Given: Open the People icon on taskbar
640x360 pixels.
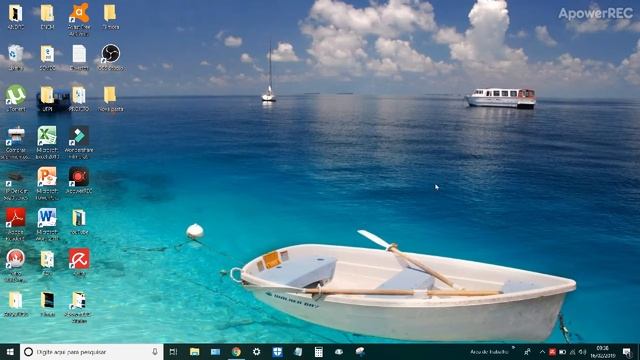Looking at the screenshot, I should click(527, 352).
